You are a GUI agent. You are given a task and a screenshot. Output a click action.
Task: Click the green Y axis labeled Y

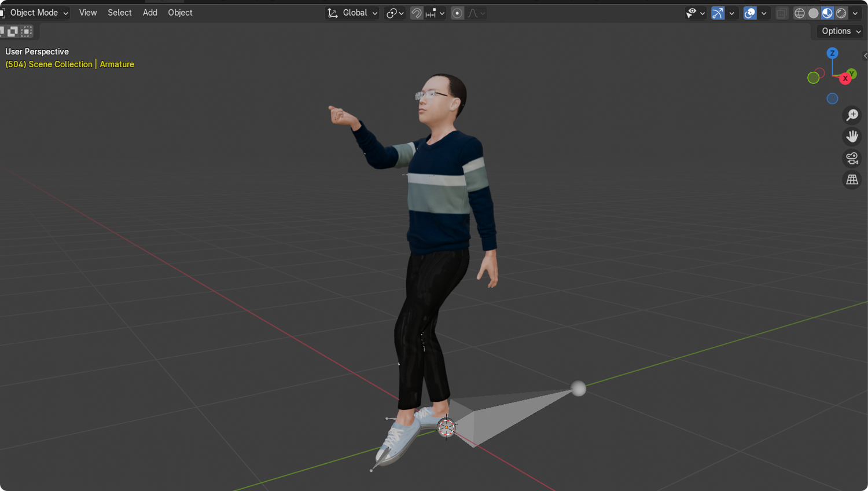pos(852,74)
